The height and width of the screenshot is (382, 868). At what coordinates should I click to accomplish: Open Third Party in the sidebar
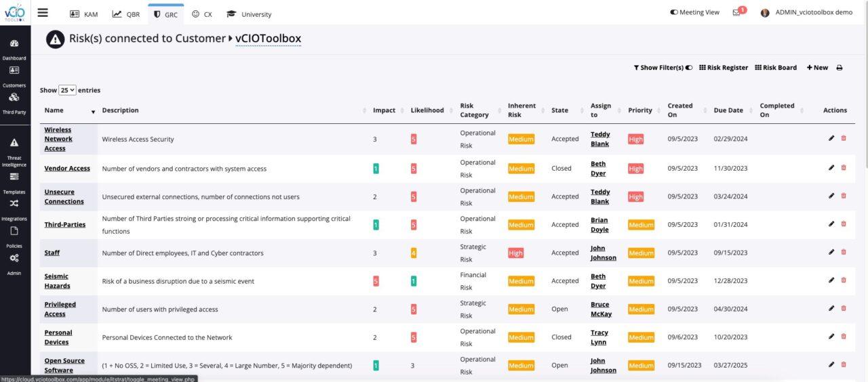pyautogui.click(x=14, y=103)
